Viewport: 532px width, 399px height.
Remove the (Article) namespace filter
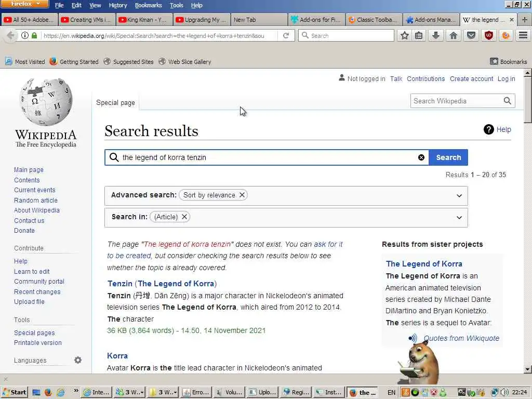pos(184,217)
